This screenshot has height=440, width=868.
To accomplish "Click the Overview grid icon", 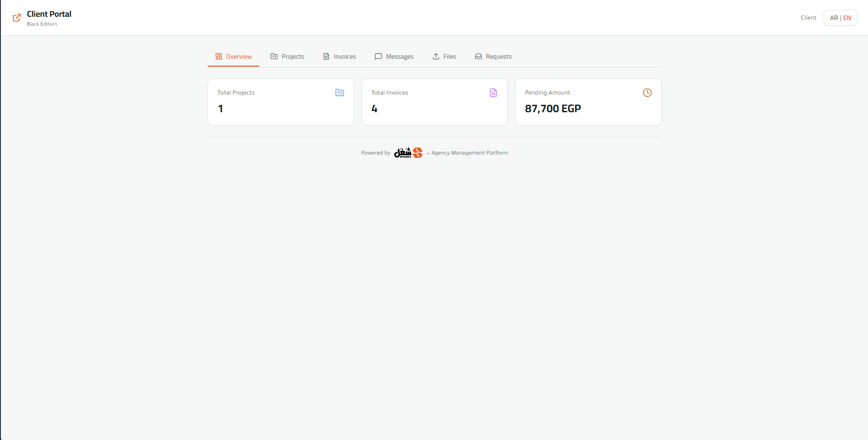I will 219,56.
